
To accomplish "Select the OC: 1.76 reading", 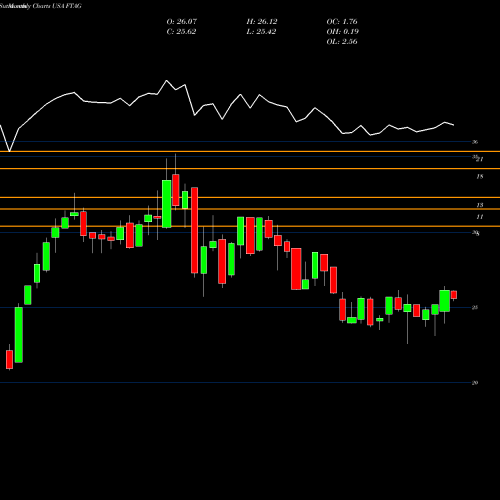I will pyautogui.click(x=342, y=22).
